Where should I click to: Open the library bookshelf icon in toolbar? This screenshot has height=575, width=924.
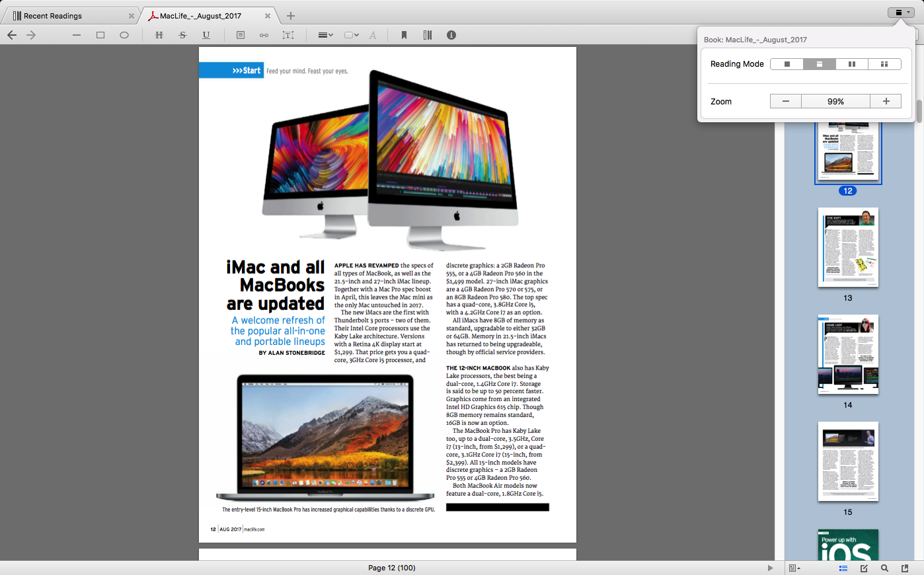click(x=428, y=35)
